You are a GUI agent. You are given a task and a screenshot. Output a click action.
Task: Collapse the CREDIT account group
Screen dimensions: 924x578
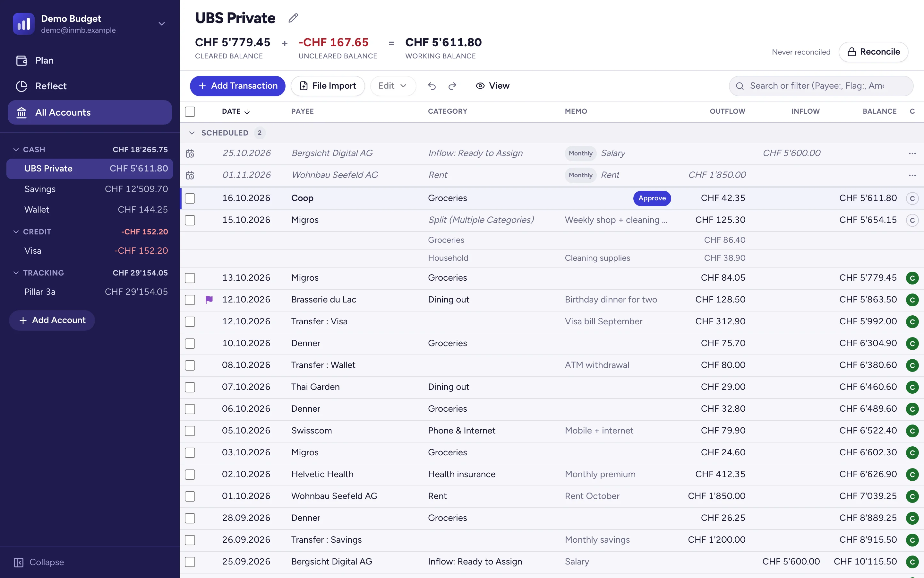(x=16, y=232)
